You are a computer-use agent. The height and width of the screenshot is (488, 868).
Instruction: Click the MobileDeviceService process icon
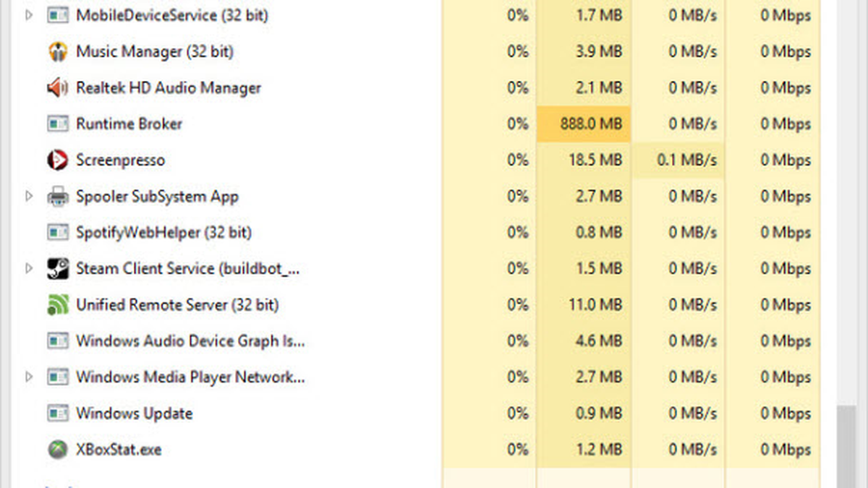(x=57, y=15)
